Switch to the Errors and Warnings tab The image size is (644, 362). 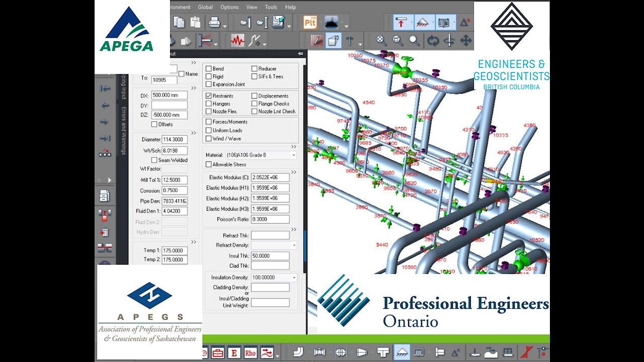[124, 131]
